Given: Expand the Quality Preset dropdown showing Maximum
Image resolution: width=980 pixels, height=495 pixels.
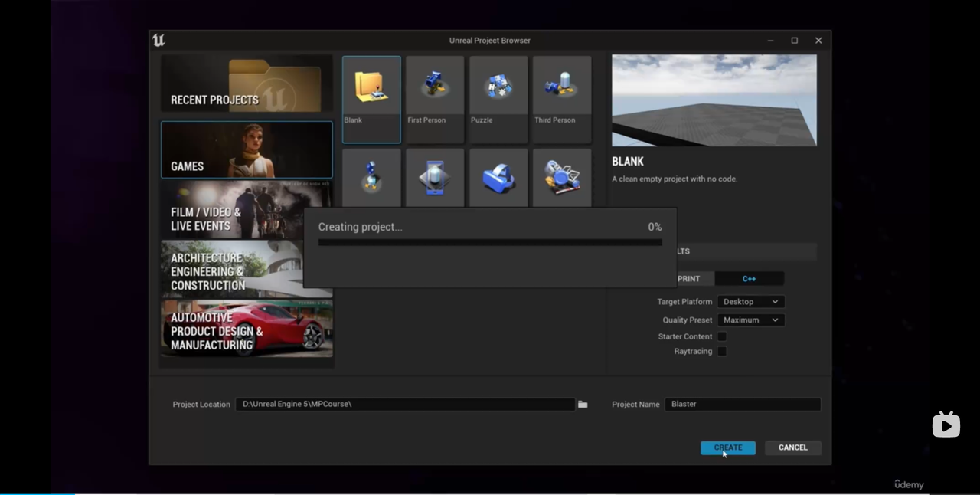Looking at the screenshot, I should coord(751,320).
